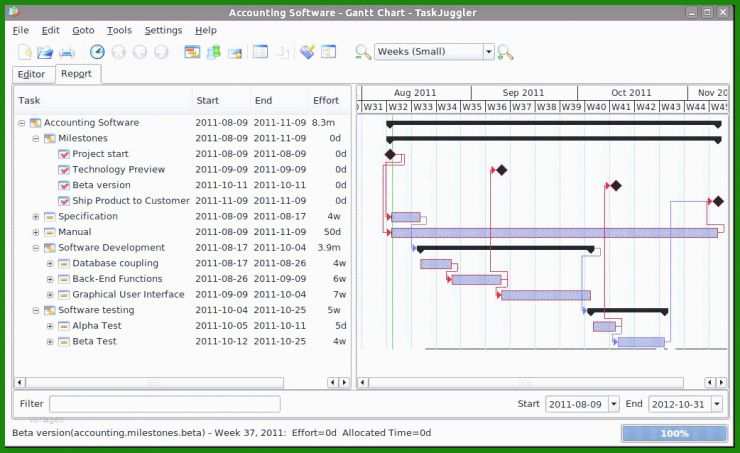This screenshot has height=453, width=740.
Task: Click the Graphical User Interface Gantt bar
Action: (546, 295)
